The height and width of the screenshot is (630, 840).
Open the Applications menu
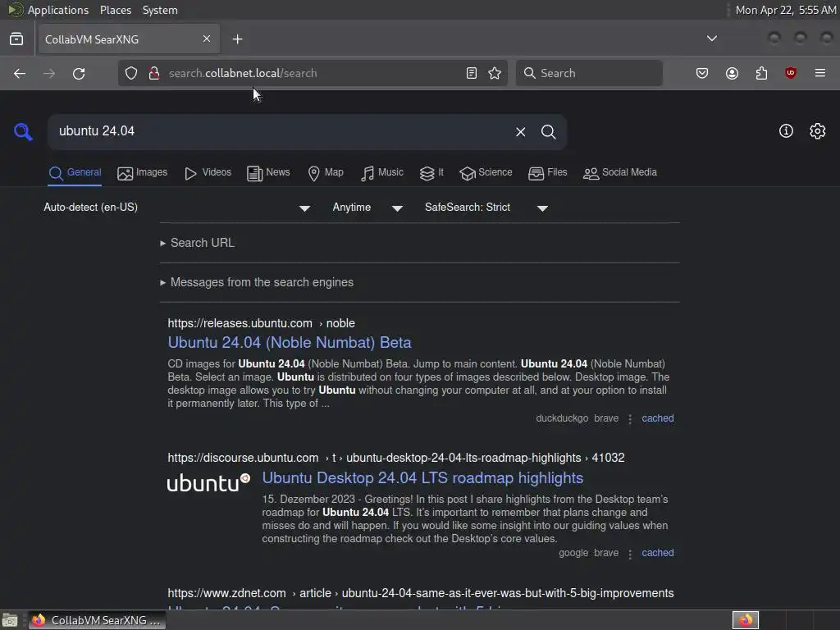pos(58,10)
